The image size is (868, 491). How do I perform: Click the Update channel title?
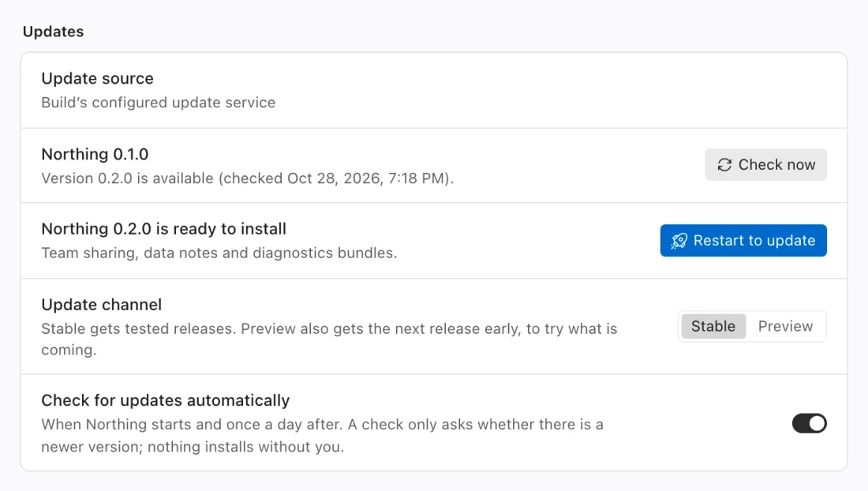(102, 305)
